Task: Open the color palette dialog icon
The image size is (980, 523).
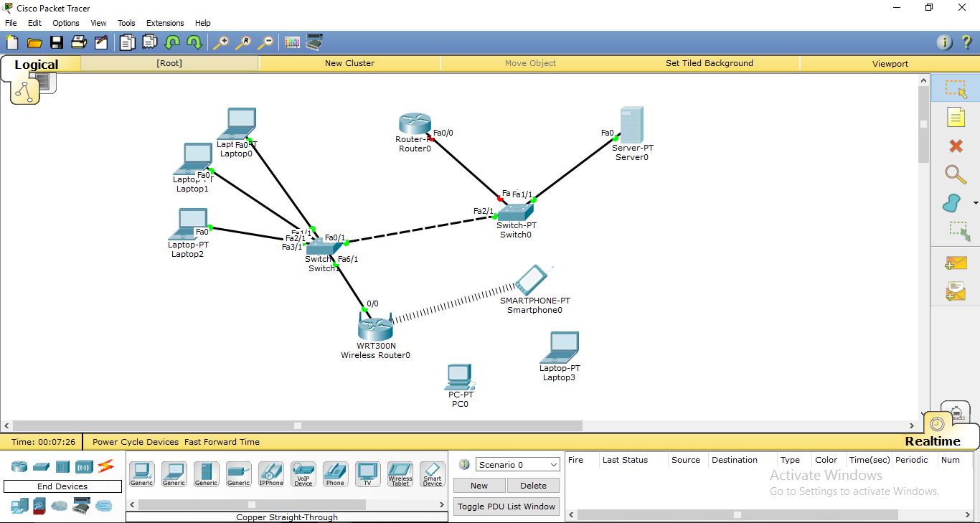Action: 292,42
